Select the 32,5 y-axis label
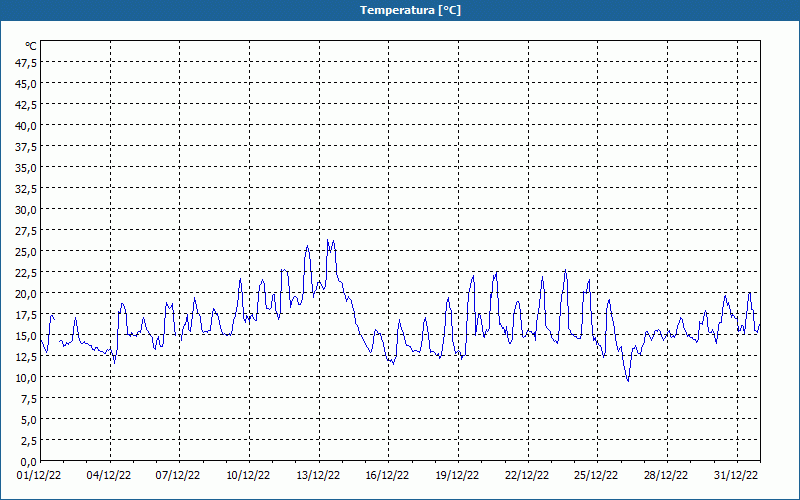800x500 pixels. point(27,189)
